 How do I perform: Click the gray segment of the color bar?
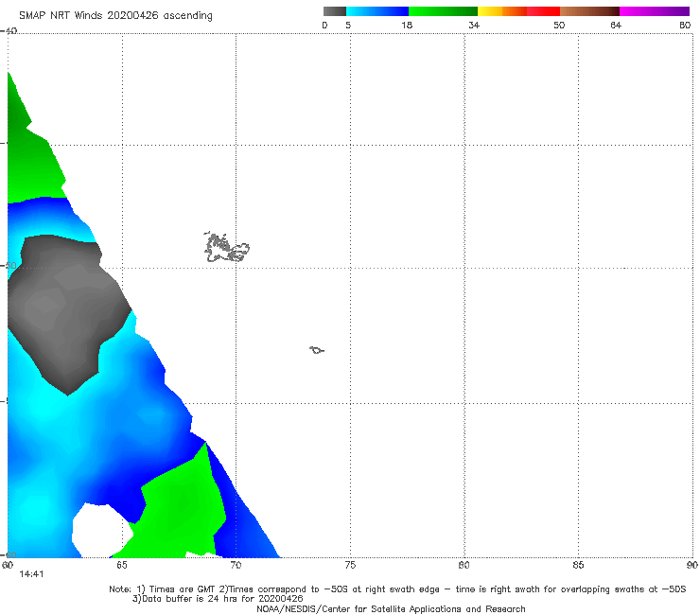coord(335,11)
